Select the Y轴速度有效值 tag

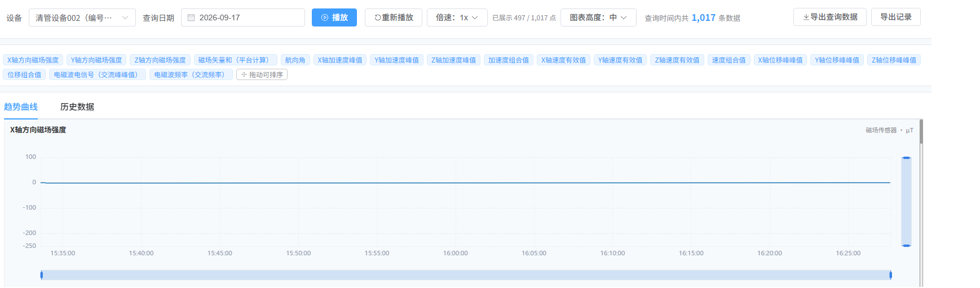(620, 60)
